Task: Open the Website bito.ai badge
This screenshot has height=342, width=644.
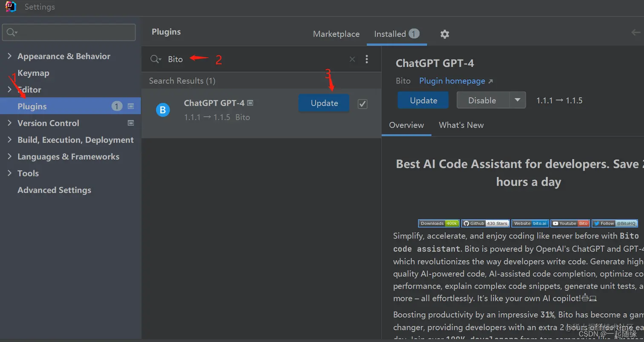Action: coord(530,223)
